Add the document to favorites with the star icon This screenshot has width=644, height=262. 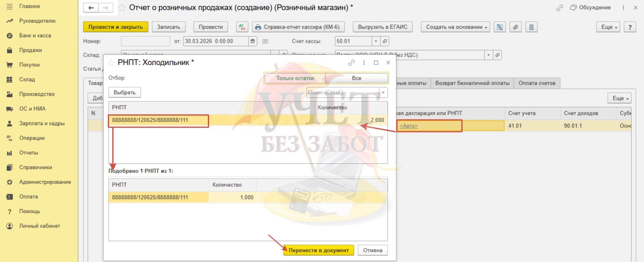tap(122, 8)
